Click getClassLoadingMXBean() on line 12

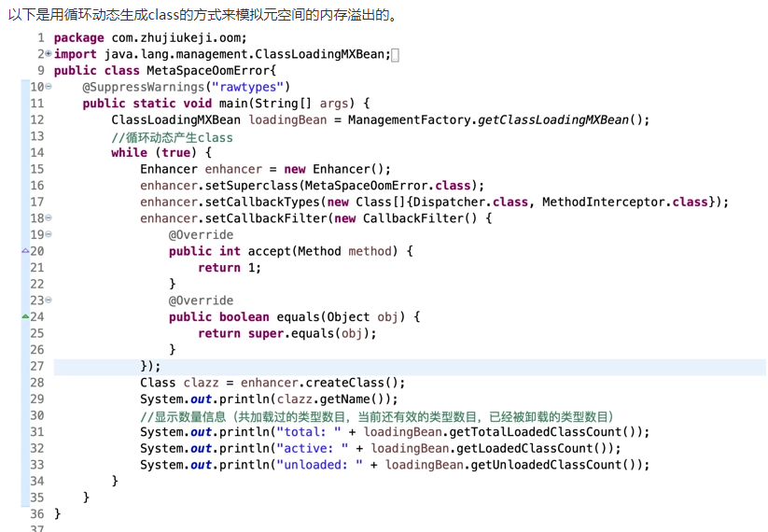coord(559,120)
